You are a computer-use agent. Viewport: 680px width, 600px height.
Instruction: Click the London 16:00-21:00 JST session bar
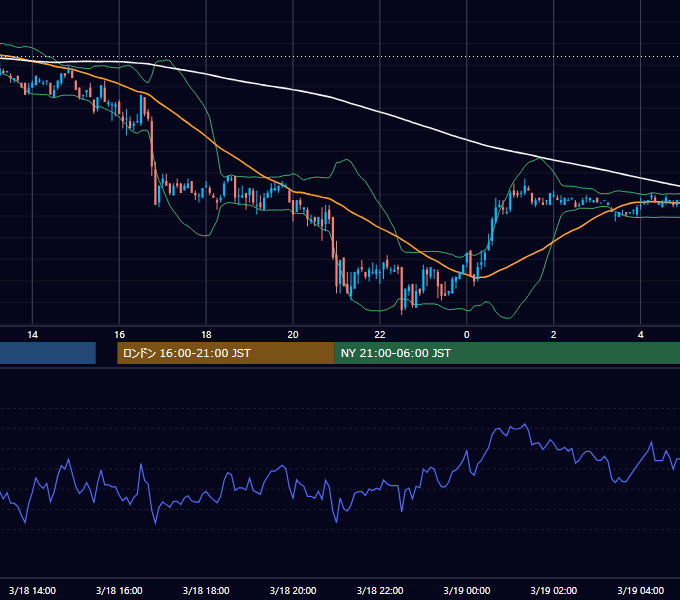[x=226, y=353]
